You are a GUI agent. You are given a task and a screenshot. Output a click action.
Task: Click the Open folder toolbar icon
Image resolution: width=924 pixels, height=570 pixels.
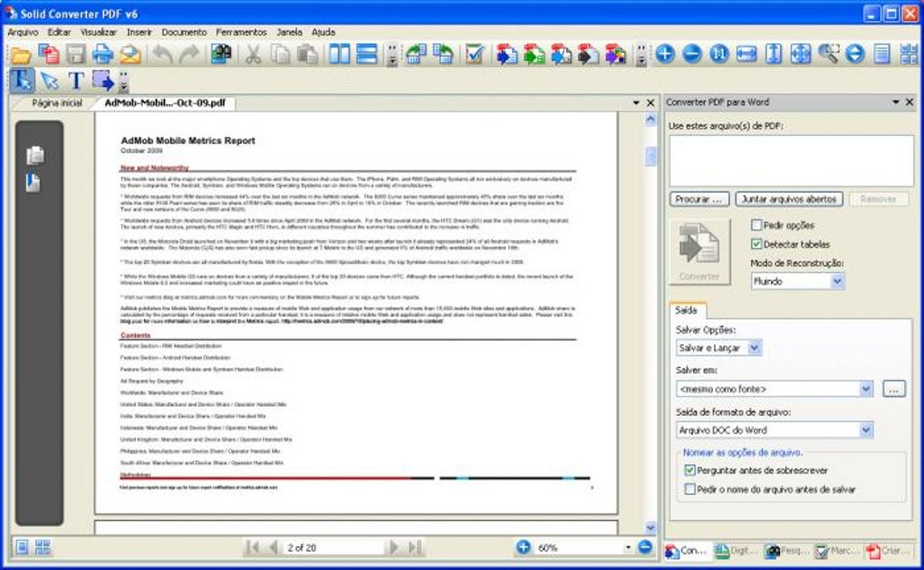coord(21,54)
